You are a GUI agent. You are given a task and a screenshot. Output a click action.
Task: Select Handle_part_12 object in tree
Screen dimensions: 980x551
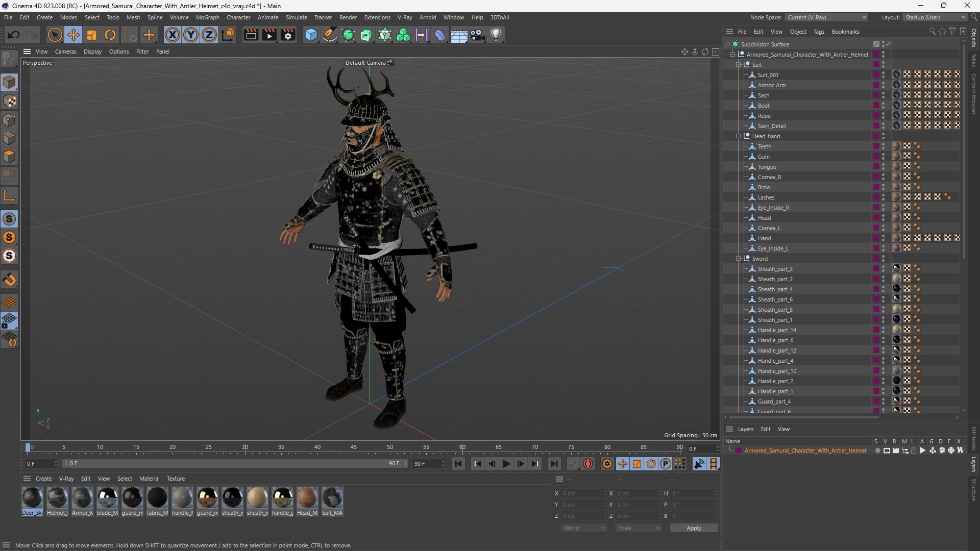click(777, 350)
